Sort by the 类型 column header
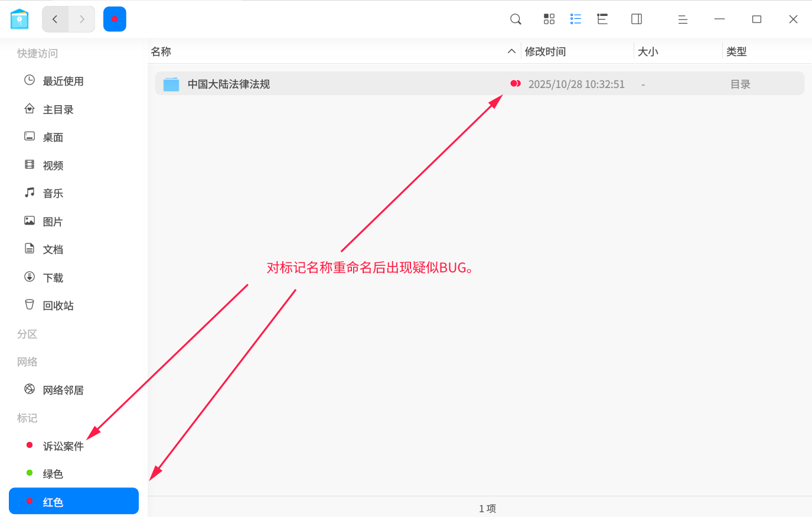Image resolution: width=812 pixels, height=517 pixels. pyautogui.click(x=736, y=51)
